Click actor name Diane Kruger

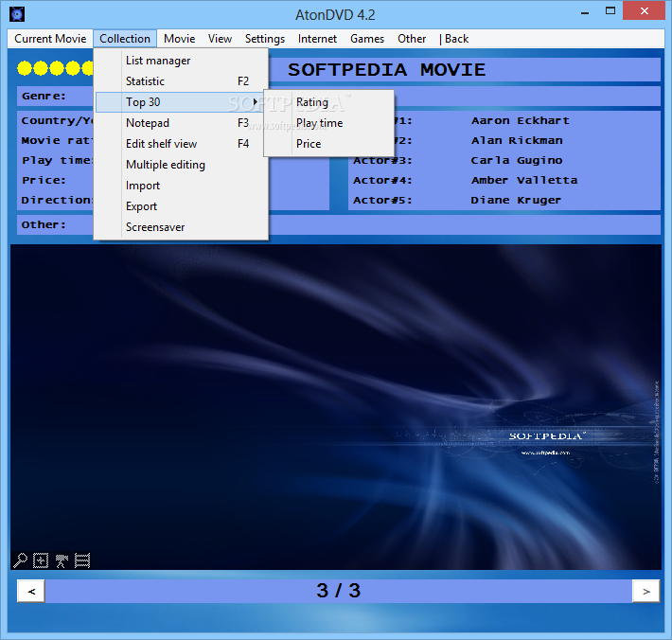coord(516,200)
